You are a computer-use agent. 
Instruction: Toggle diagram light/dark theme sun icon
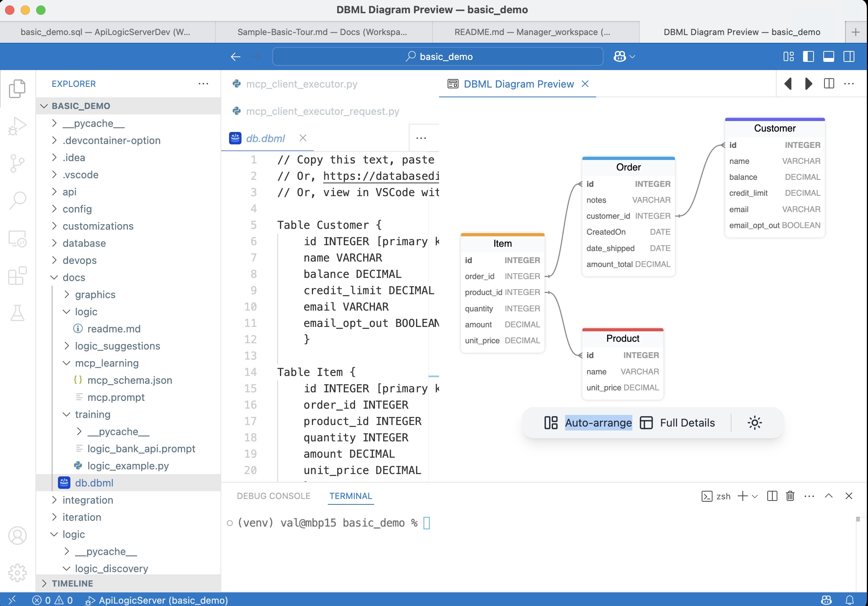(x=754, y=423)
